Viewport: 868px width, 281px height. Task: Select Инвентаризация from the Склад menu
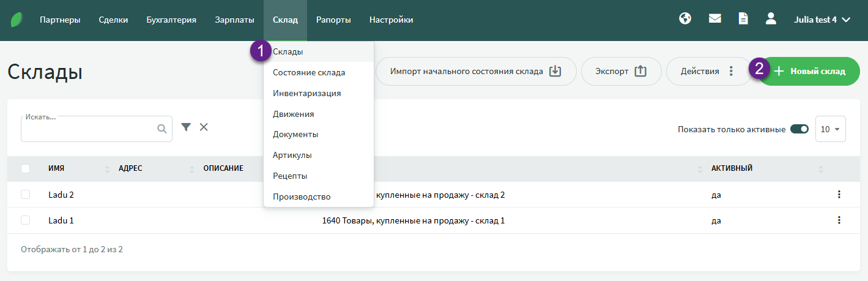tap(306, 93)
